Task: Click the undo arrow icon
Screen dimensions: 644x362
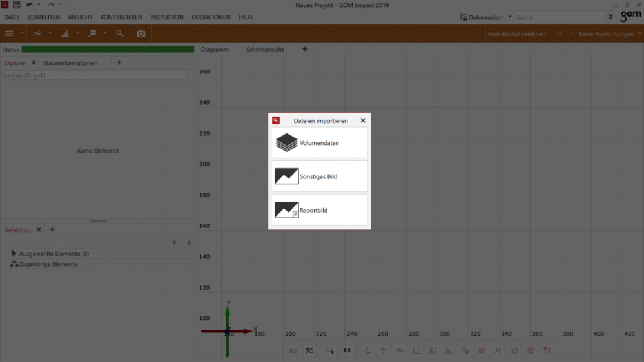Action: pyautogui.click(x=30, y=5)
